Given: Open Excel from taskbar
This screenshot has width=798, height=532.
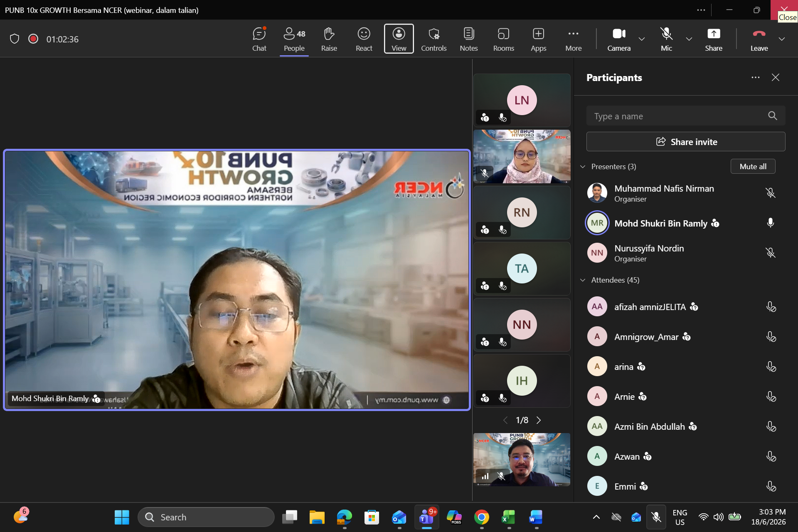Looking at the screenshot, I should click(x=509, y=517).
